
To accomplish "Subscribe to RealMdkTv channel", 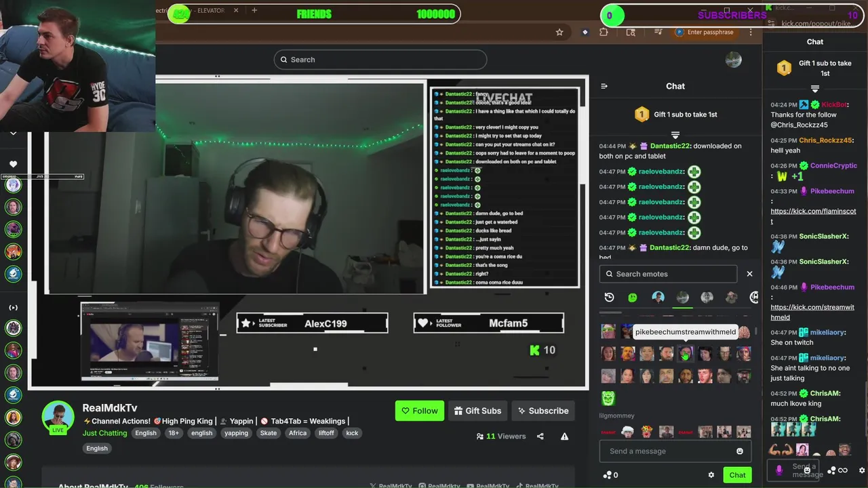I will point(542,411).
